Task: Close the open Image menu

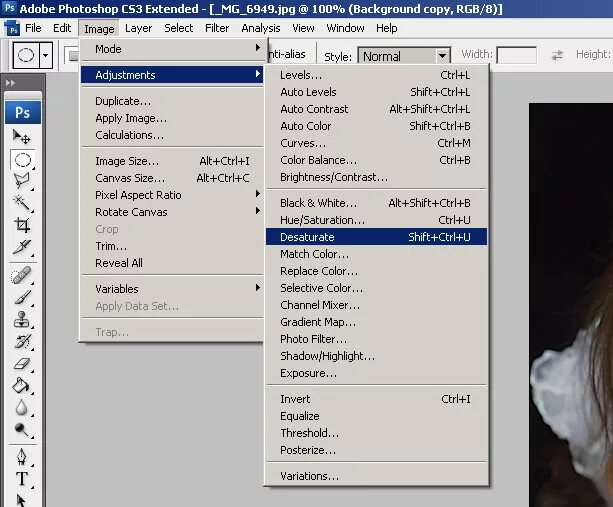Action: click(99, 29)
